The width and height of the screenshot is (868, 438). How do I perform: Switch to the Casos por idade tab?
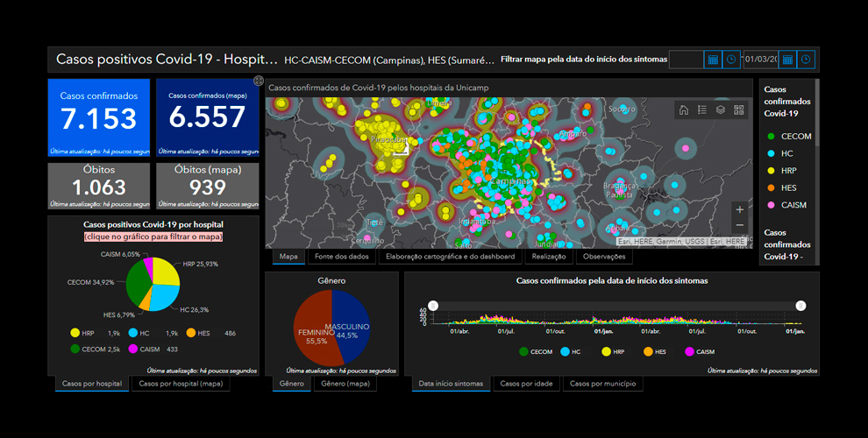pos(526,384)
